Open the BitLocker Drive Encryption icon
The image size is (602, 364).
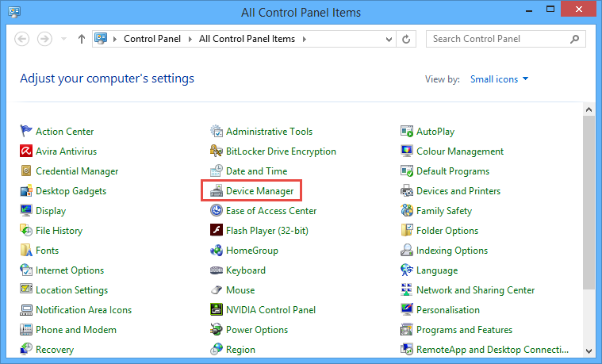pyautogui.click(x=217, y=151)
